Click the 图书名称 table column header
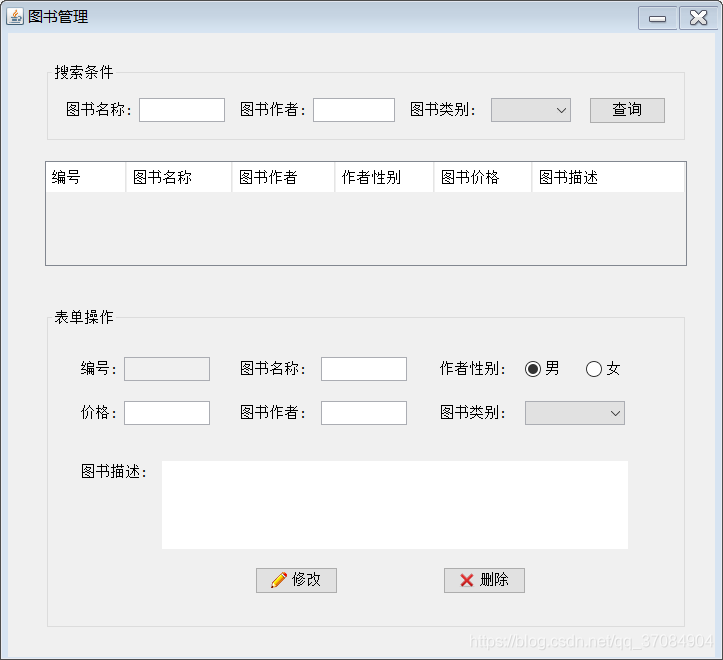This screenshot has width=723, height=660. click(179, 177)
